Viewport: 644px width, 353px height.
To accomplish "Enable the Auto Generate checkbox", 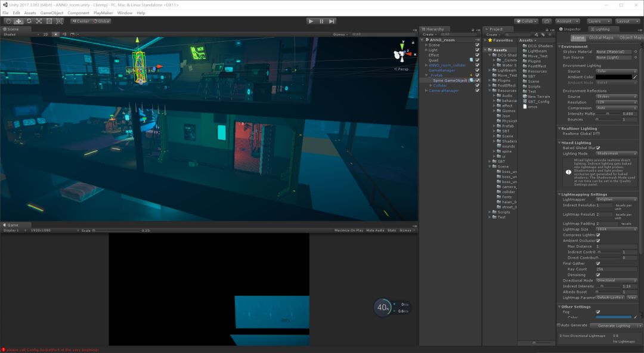I will point(559,326).
